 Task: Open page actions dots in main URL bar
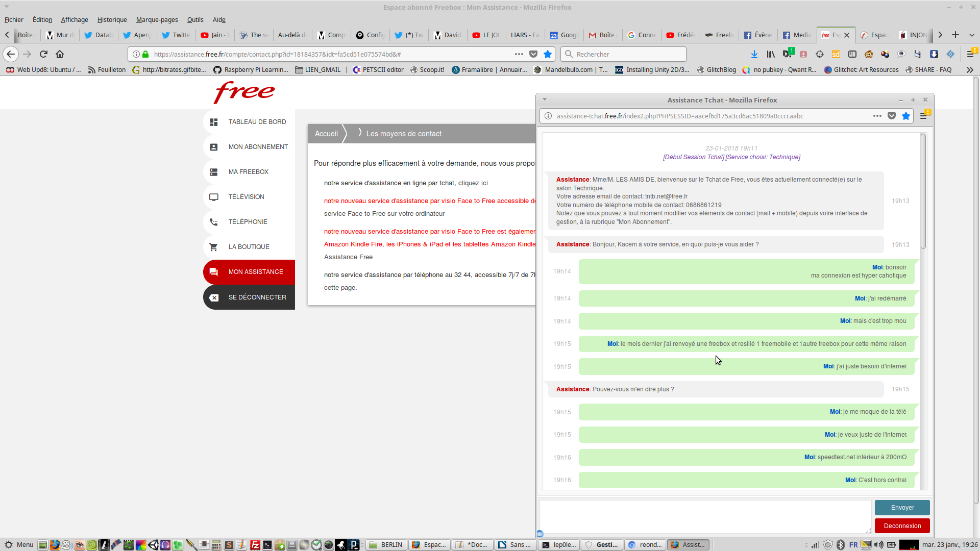(519, 54)
